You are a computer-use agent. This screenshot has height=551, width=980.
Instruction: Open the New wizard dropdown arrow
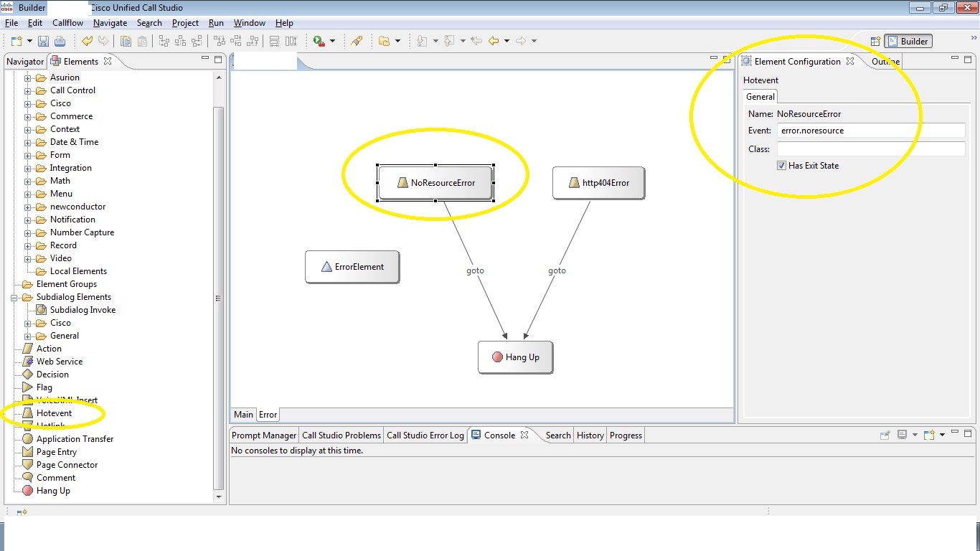29,41
